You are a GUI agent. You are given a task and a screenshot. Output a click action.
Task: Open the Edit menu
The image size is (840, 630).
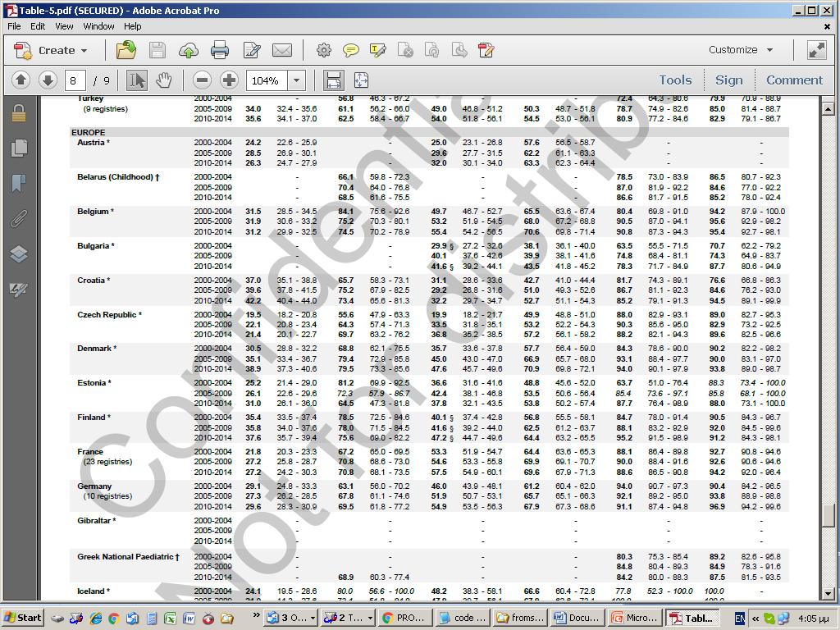click(38, 26)
